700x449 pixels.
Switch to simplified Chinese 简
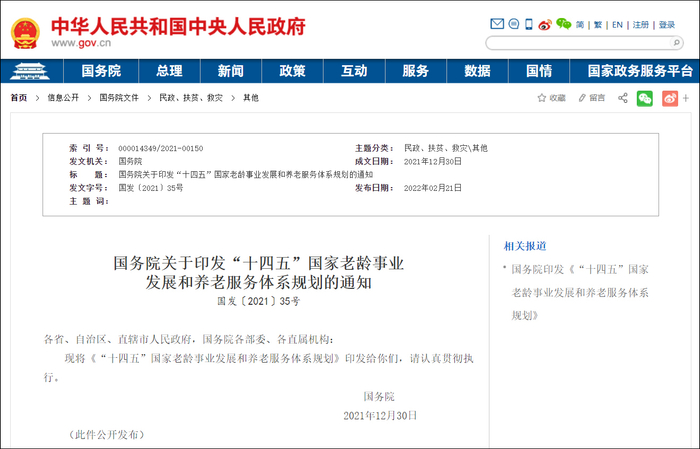coord(580,25)
